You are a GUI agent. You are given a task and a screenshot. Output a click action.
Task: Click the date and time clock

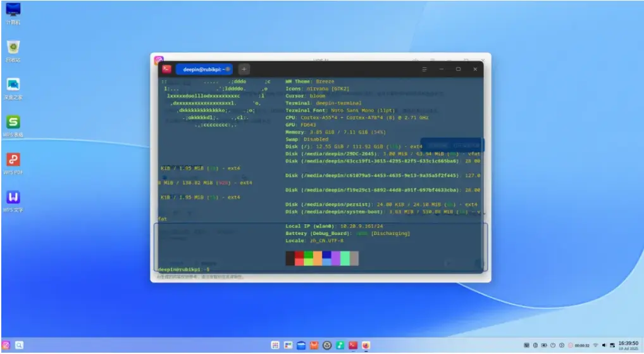click(x=628, y=345)
